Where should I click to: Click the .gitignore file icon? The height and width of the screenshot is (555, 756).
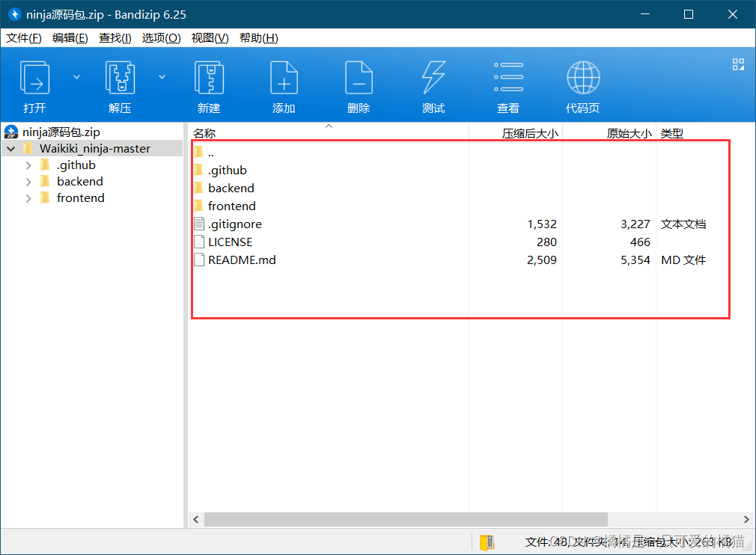(x=198, y=224)
